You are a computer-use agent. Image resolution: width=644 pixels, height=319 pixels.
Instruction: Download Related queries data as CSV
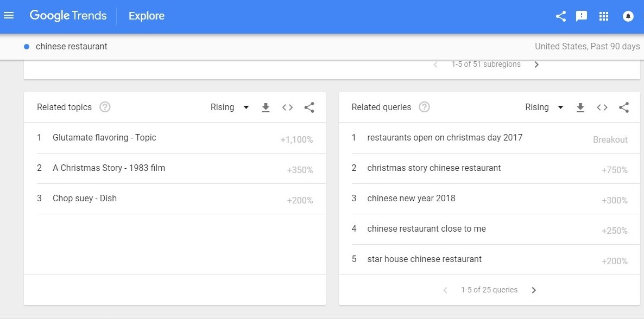click(580, 107)
